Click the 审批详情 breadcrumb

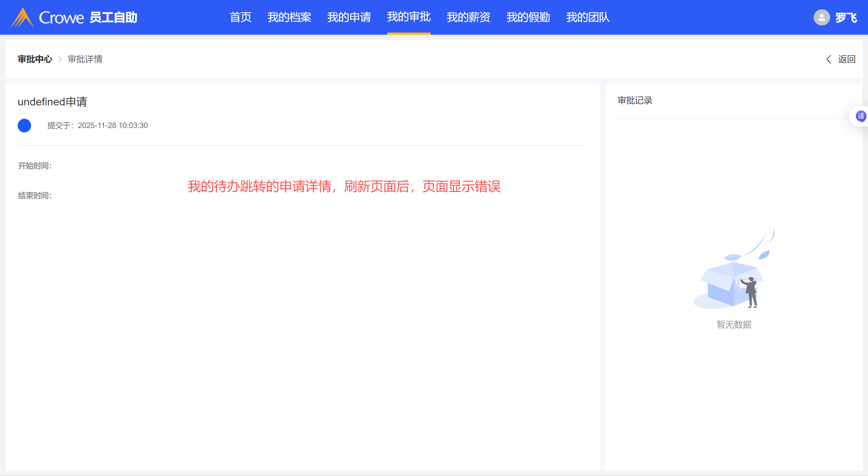[x=85, y=59]
